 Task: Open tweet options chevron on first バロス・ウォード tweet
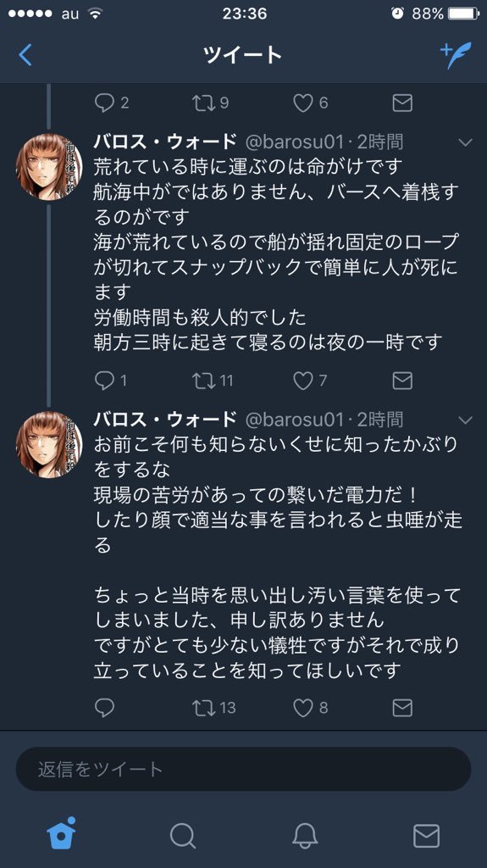point(466,142)
